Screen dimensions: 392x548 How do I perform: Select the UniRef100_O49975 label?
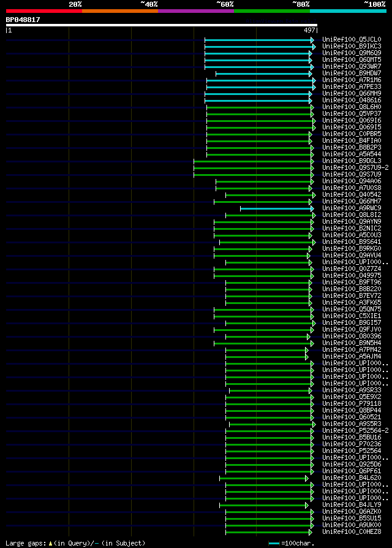(x=352, y=275)
